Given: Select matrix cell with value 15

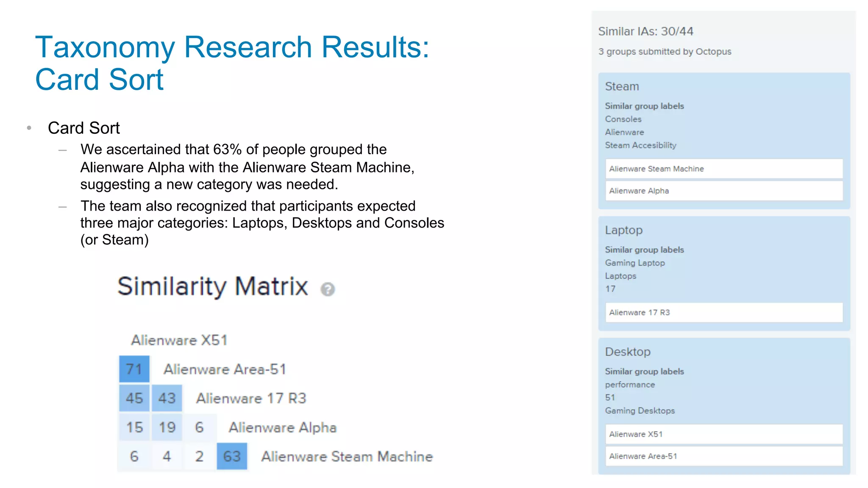Looking at the screenshot, I should (134, 427).
